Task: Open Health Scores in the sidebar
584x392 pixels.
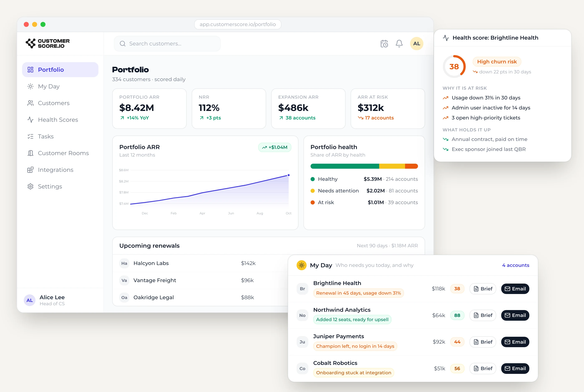Action: coord(60,120)
